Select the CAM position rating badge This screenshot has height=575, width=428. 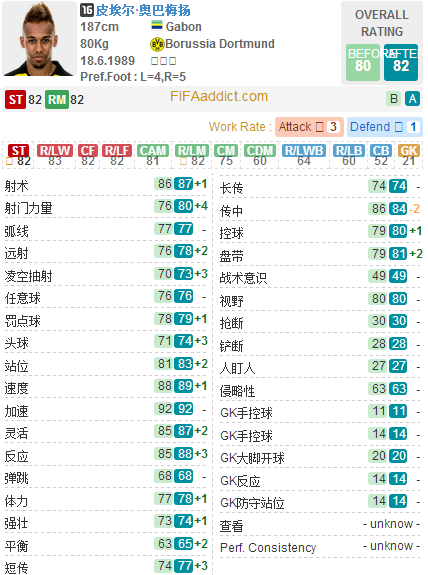(153, 155)
